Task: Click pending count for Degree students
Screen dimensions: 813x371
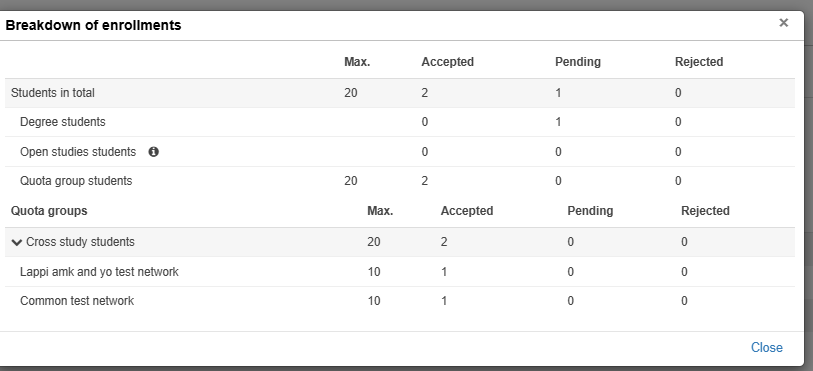Action: pos(558,122)
